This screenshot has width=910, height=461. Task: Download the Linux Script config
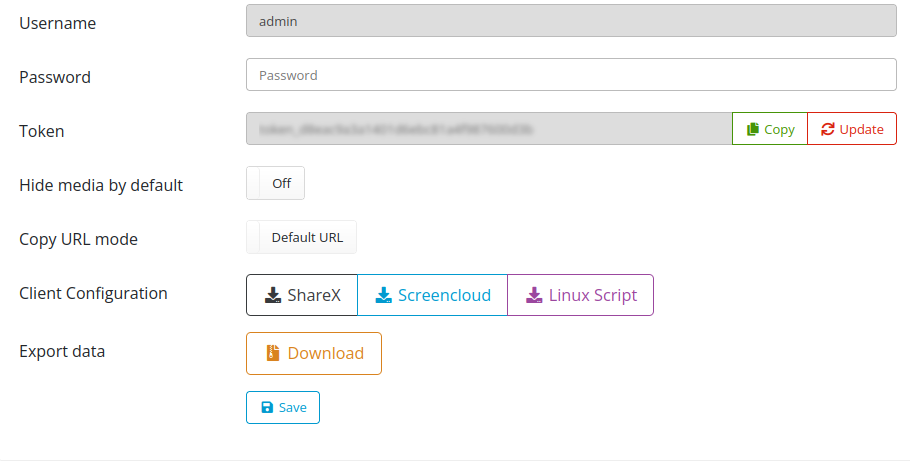coord(580,295)
